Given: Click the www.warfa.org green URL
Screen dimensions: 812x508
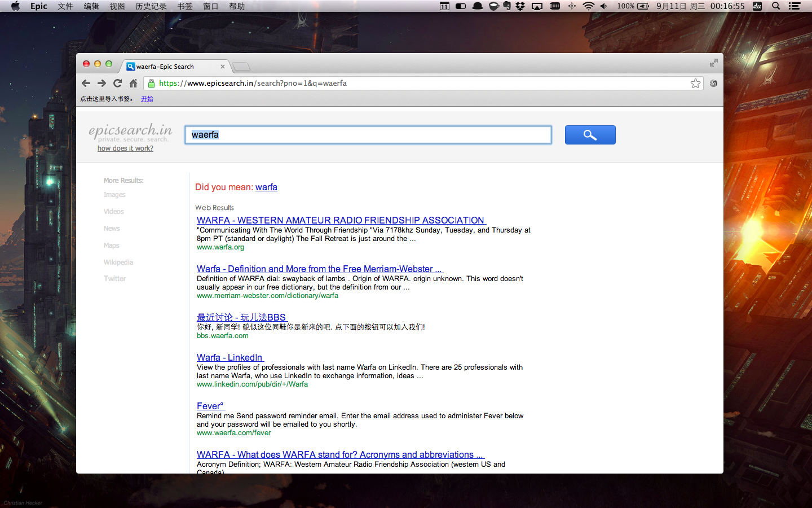Looking at the screenshot, I should click(x=220, y=247).
